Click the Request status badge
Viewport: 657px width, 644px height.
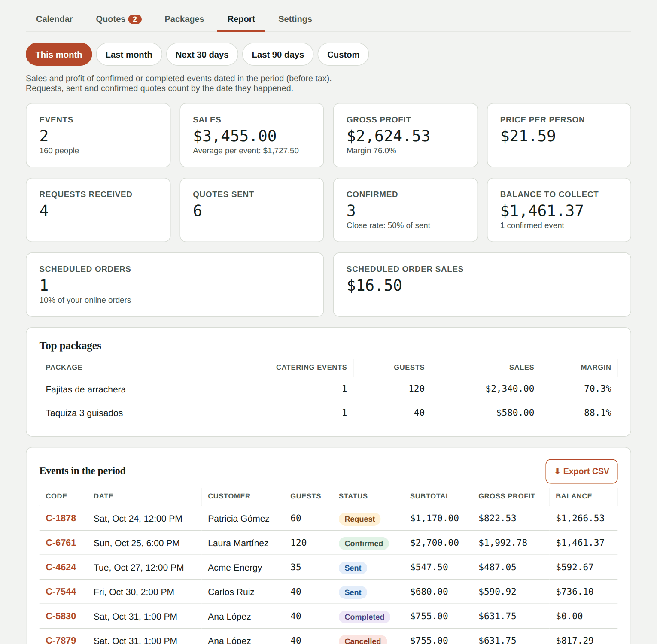point(359,519)
